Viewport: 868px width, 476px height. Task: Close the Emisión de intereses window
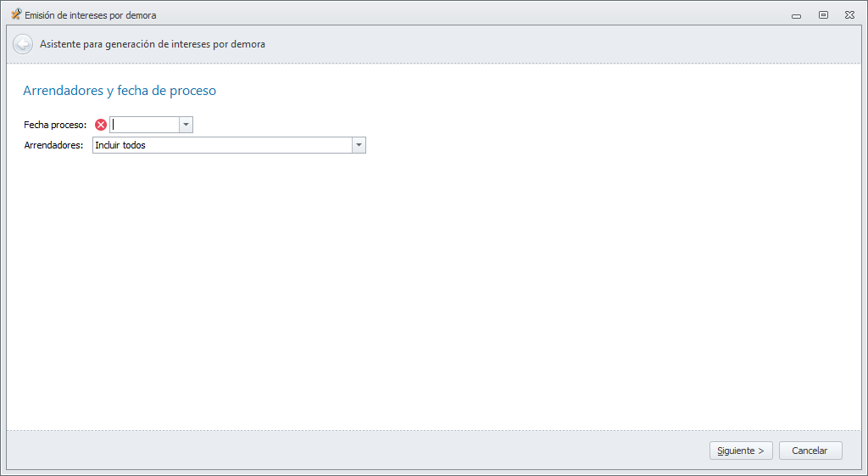pyautogui.click(x=849, y=15)
